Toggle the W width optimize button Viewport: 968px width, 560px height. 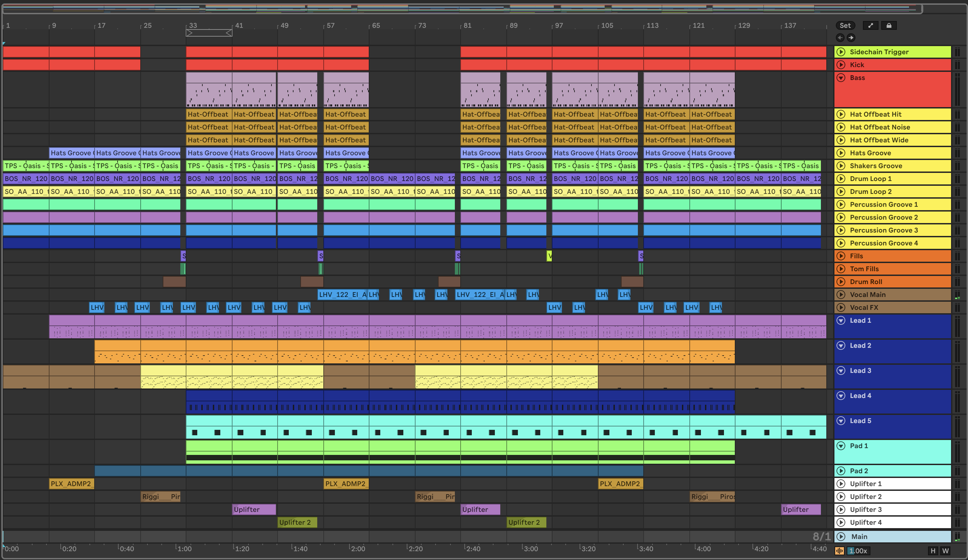[x=945, y=551]
